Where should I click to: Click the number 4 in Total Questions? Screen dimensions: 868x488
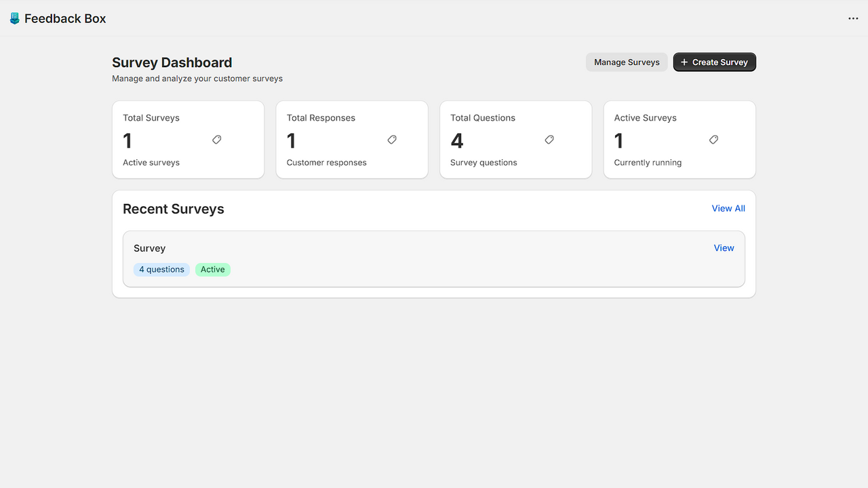coord(457,141)
